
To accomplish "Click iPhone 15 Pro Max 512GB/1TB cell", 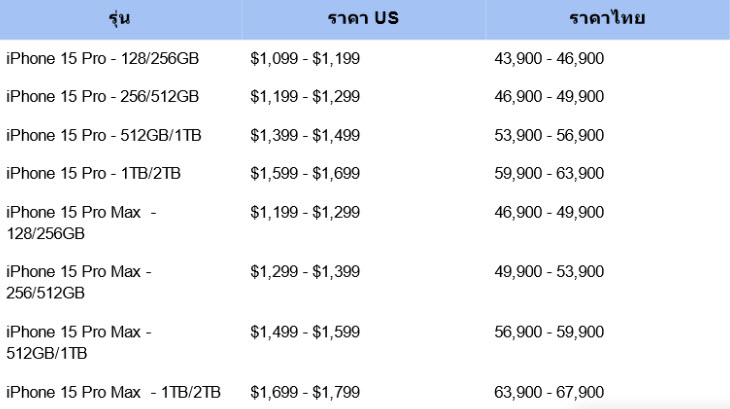I will coord(79,343).
